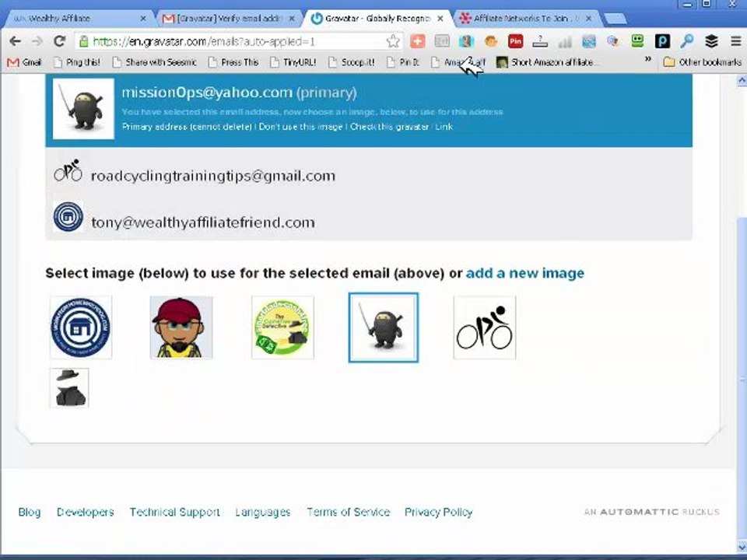Open the green robot extension icon

[x=637, y=41]
